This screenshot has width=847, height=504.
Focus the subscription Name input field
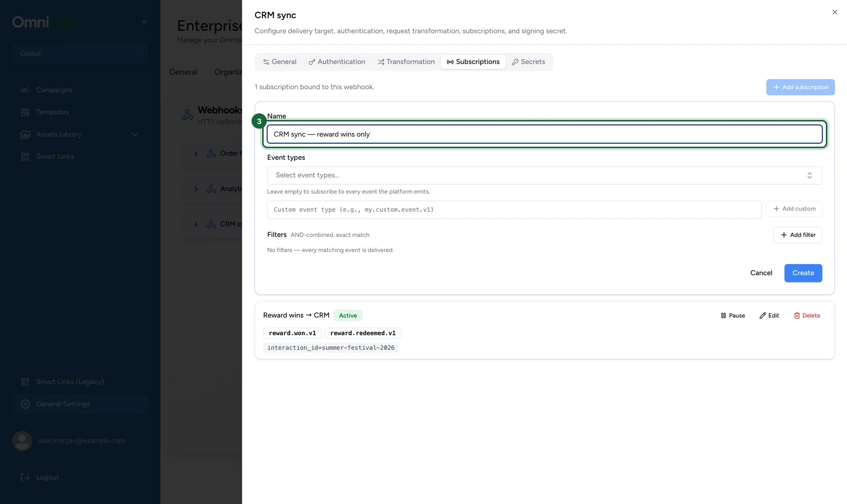click(545, 134)
